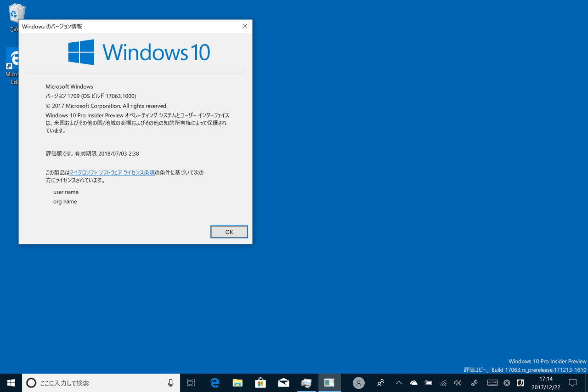This screenshot has height=392, width=588.
Task: Click the version 1709 build 17063.1000 text
Action: coord(91,96)
